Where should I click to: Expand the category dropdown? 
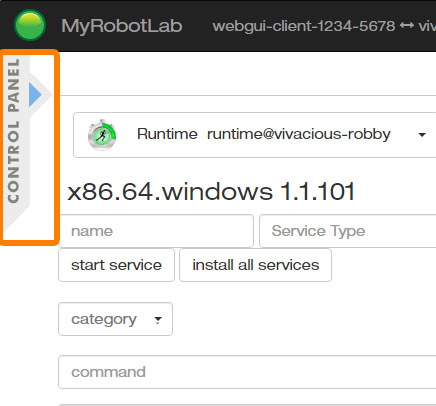[x=115, y=319]
